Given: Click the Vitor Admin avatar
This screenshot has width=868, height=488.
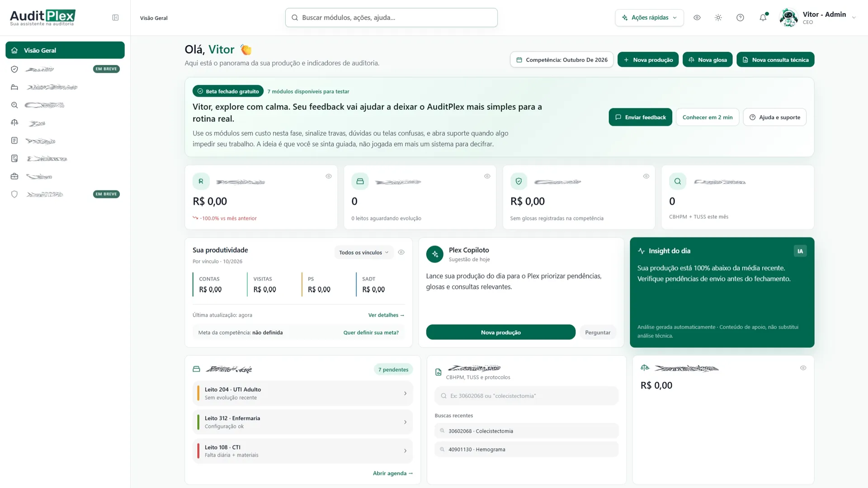Looking at the screenshot, I should click(x=789, y=18).
